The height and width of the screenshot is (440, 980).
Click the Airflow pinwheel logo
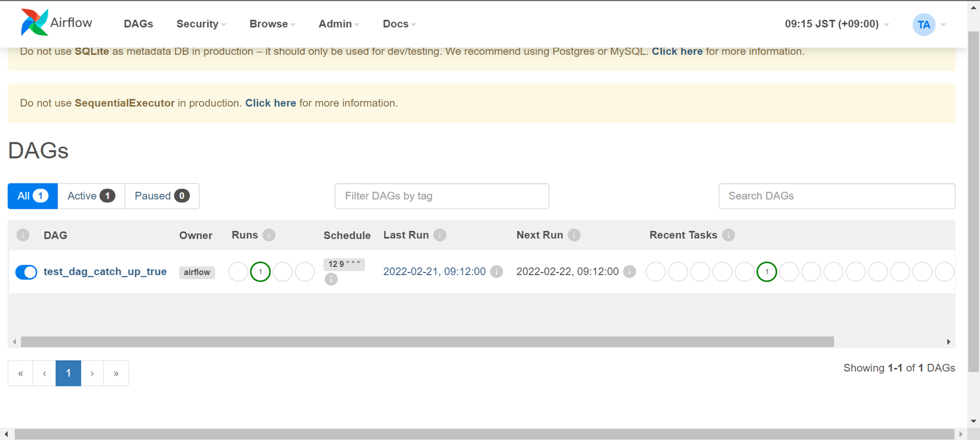click(34, 22)
